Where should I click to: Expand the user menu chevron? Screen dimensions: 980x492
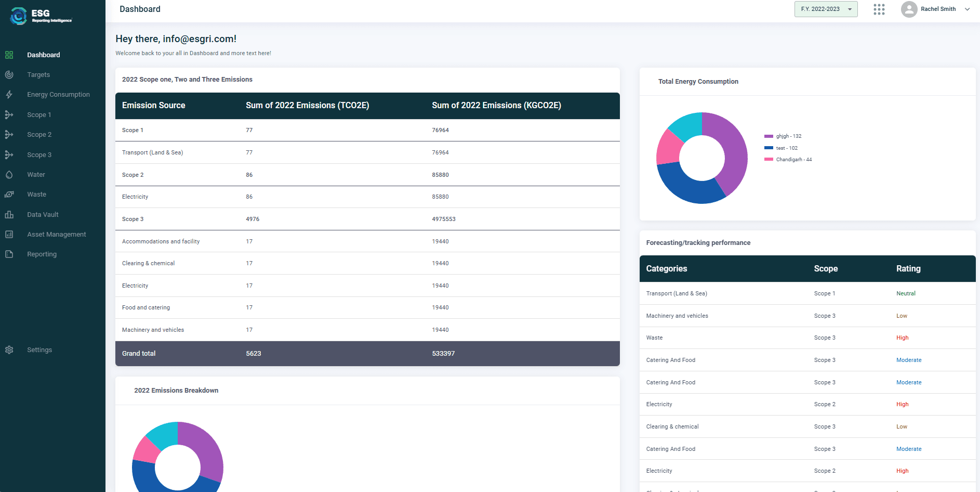click(967, 9)
